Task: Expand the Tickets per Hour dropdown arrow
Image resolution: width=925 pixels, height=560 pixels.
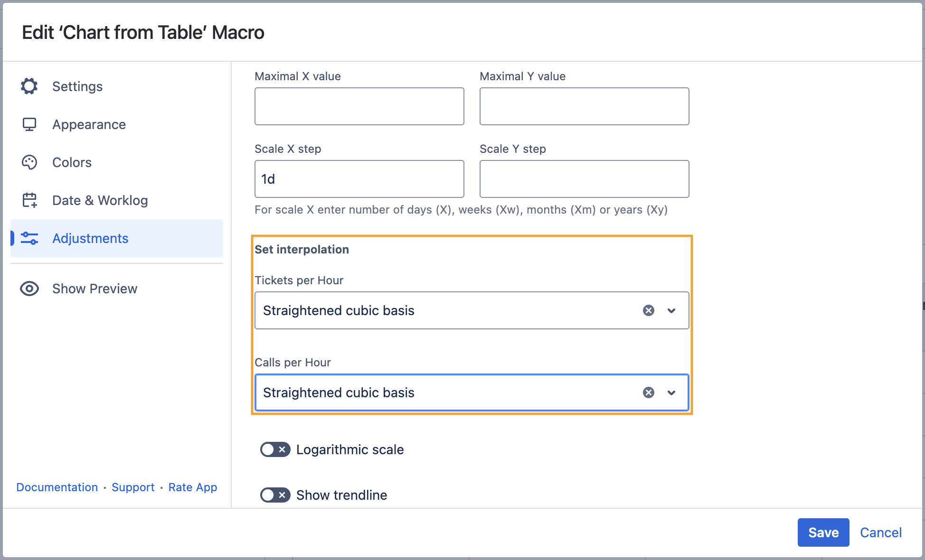Action: pyautogui.click(x=671, y=310)
